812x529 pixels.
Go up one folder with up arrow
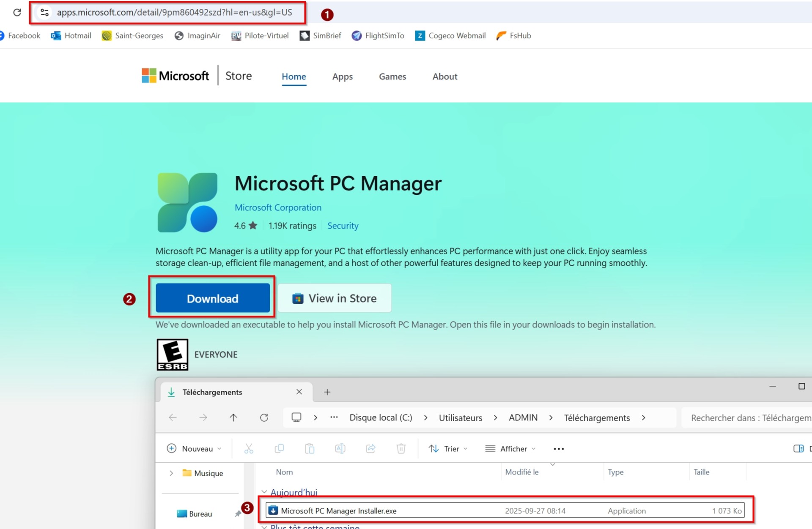[x=233, y=417]
